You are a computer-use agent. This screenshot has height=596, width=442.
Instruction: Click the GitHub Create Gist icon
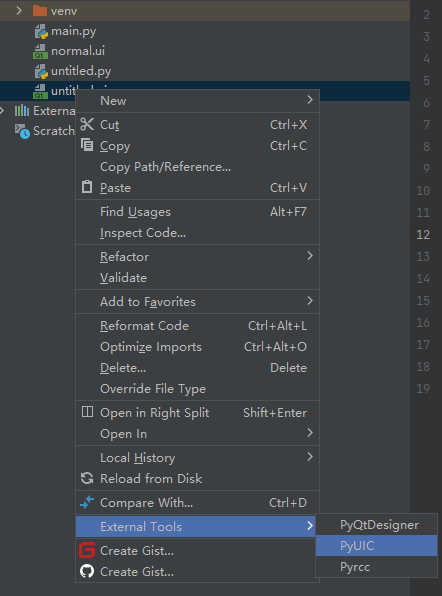(87, 571)
